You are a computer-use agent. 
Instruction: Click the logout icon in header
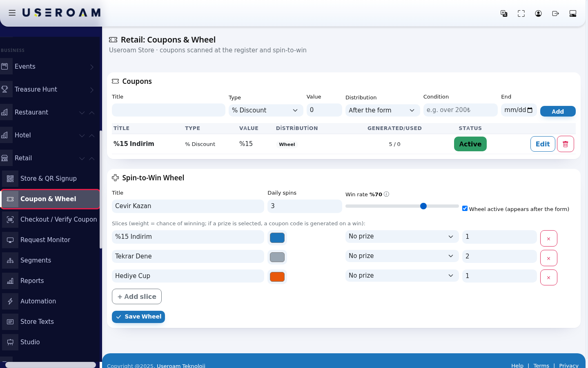click(x=555, y=13)
